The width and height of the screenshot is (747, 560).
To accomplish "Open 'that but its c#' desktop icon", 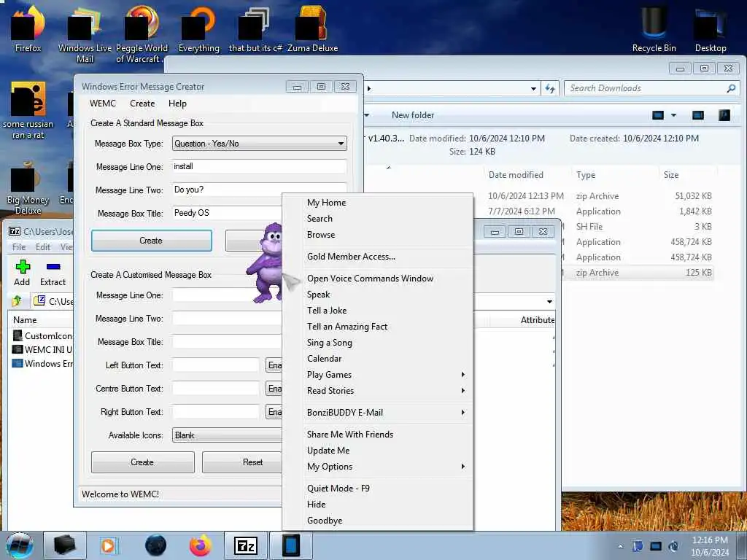I will click(255, 28).
